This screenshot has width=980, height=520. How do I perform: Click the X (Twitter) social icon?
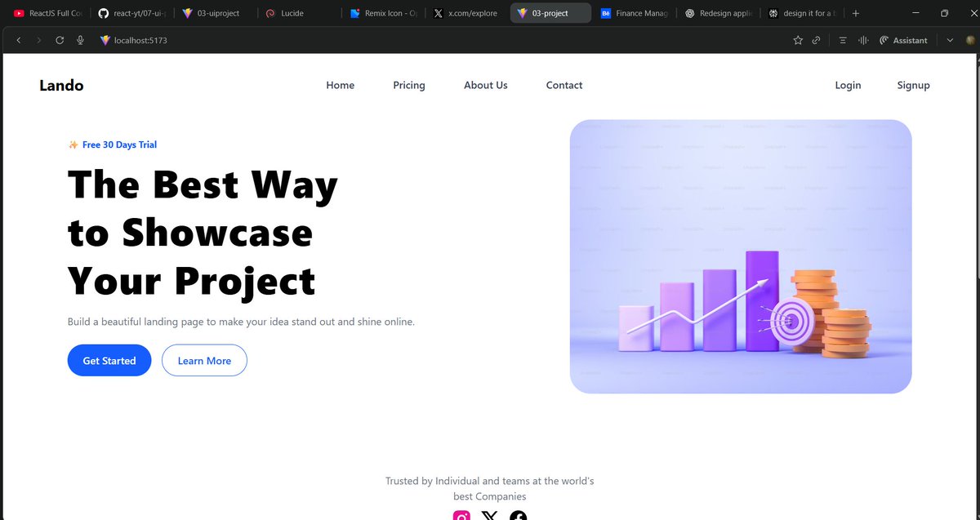click(489, 515)
